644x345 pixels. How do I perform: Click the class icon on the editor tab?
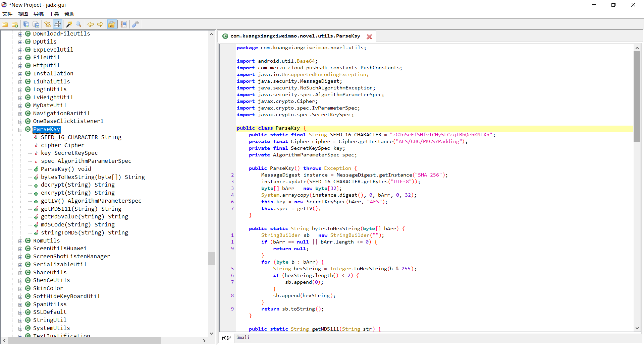click(225, 36)
